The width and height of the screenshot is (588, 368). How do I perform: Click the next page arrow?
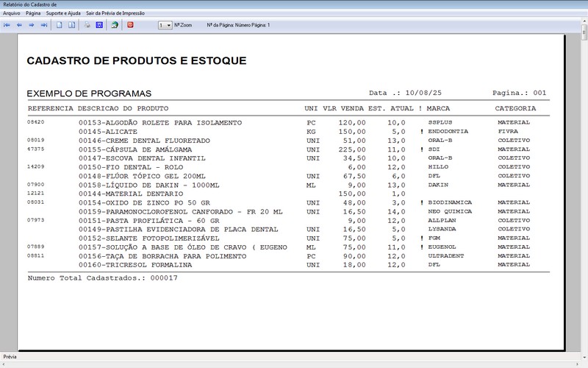32,25
